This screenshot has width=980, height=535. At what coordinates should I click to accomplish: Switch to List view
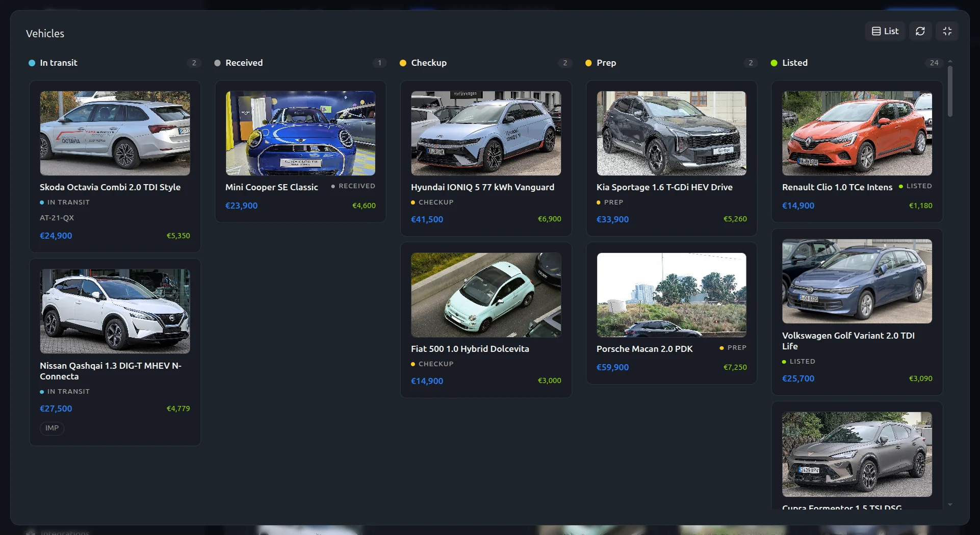click(x=885, y=31)
